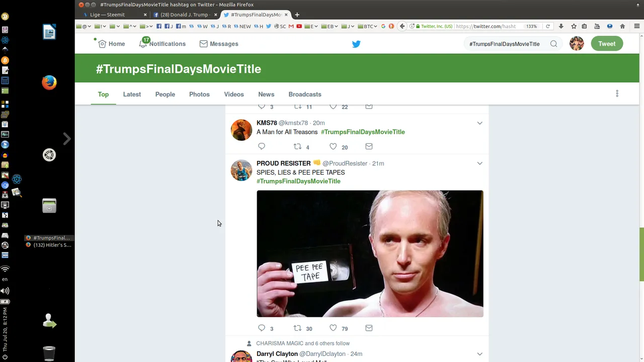This screenshot has width=644, height=362.
Task: Click the Firefox back arrow button
Action: pos(402,26)
